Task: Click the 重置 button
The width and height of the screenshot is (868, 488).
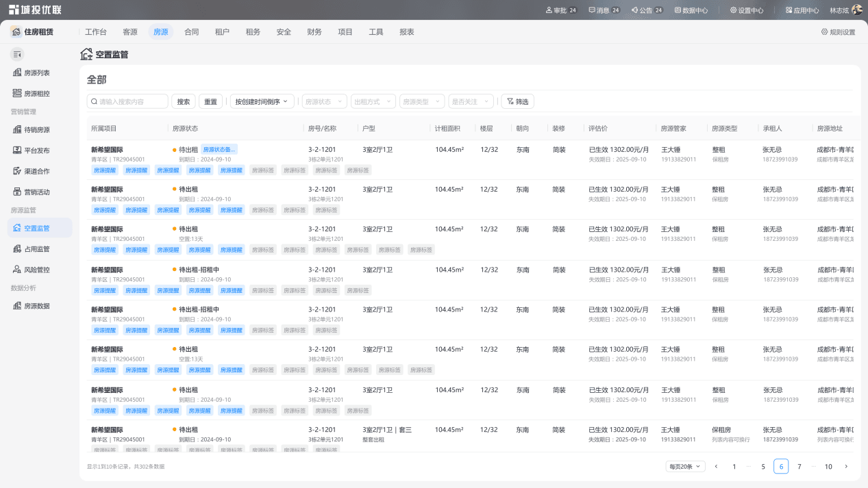Action: [x=210, y=101]
